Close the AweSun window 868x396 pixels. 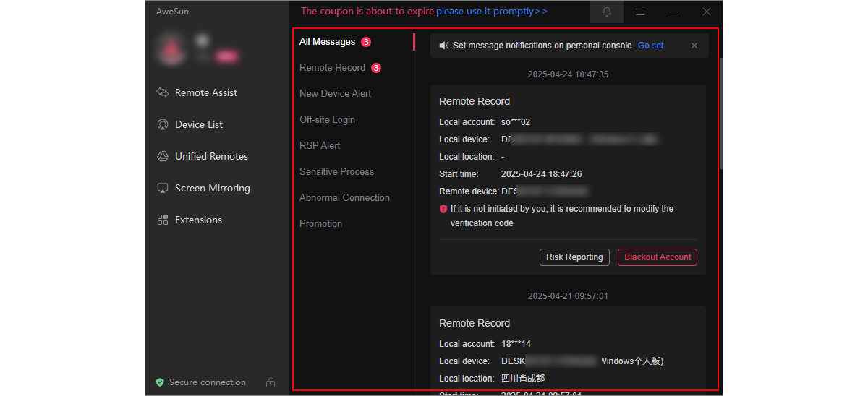tap(707, 12)
